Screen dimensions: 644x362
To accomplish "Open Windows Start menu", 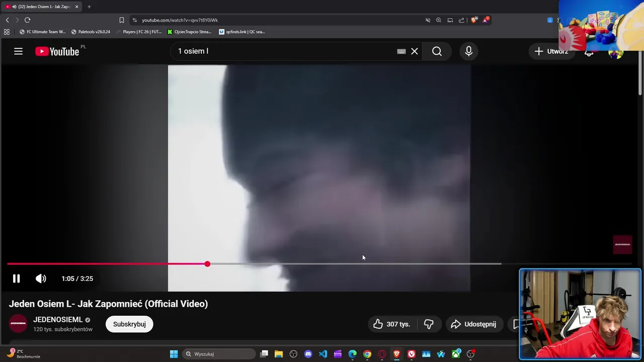I will tap(174, 354).
